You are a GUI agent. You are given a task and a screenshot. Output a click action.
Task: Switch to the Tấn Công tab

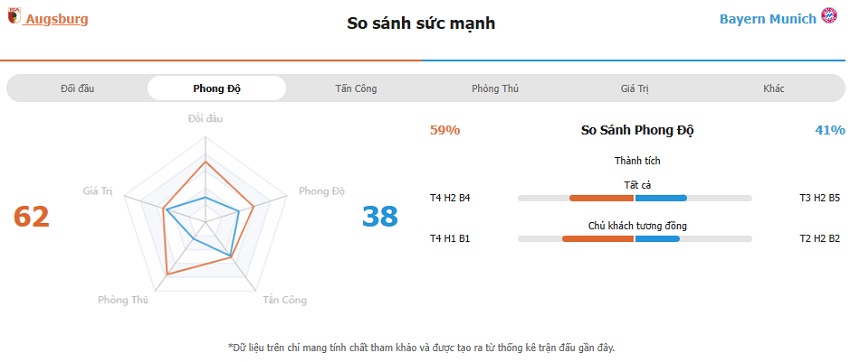pyautogui.click(x=356, y=88)
